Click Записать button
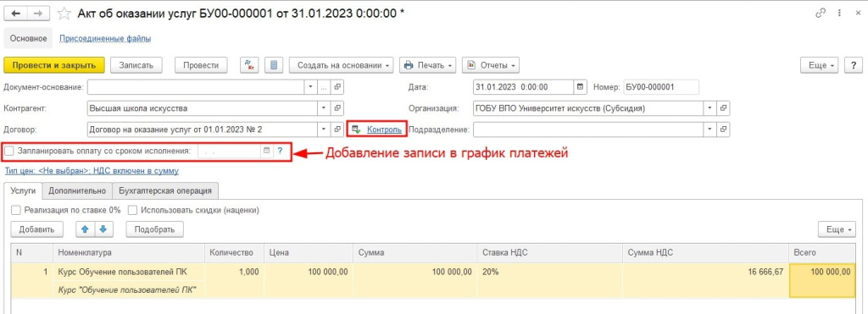This screenshot has height=314, width=868. pos(136,65)
